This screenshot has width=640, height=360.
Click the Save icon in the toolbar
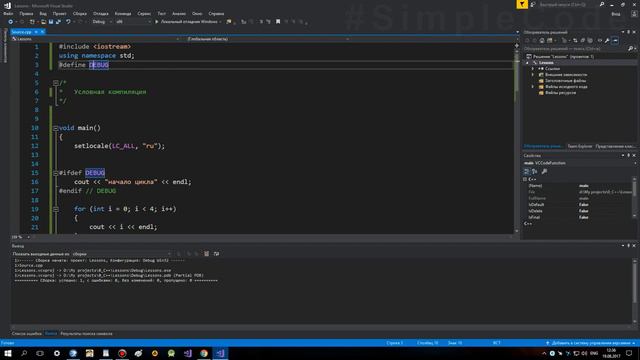point(51,22)
